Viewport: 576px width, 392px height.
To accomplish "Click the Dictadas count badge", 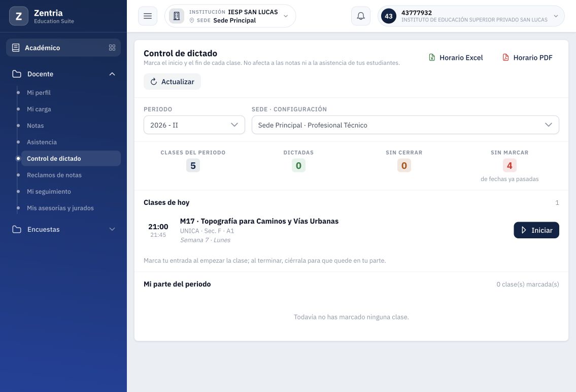I will (x=298, y=165).
